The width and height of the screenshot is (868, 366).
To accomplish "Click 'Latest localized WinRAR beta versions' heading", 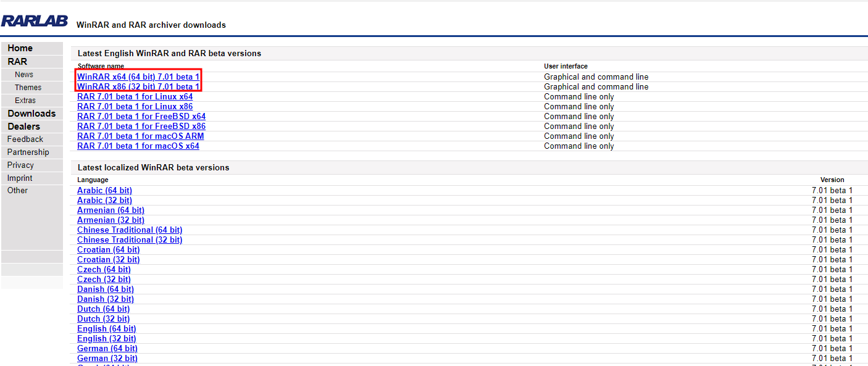I will 153,168.
